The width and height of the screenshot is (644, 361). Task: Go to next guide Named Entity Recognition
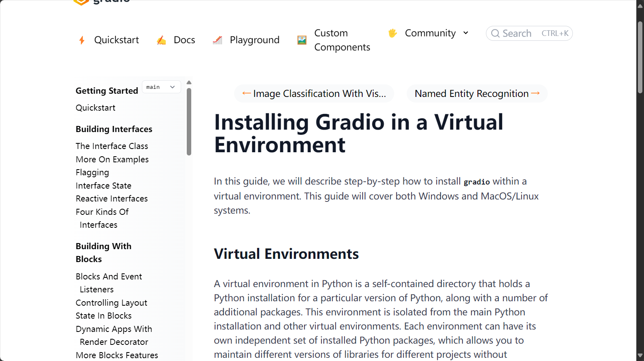pos(477,94)
